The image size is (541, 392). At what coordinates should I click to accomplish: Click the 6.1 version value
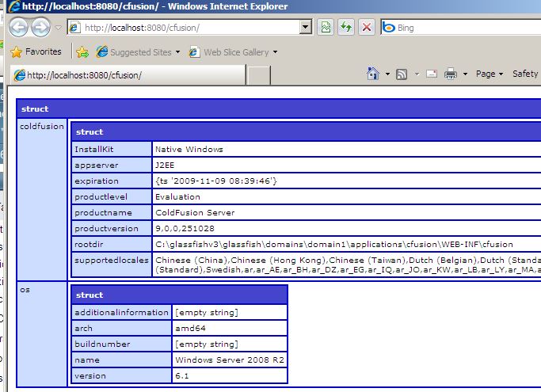tap(182, 375)
